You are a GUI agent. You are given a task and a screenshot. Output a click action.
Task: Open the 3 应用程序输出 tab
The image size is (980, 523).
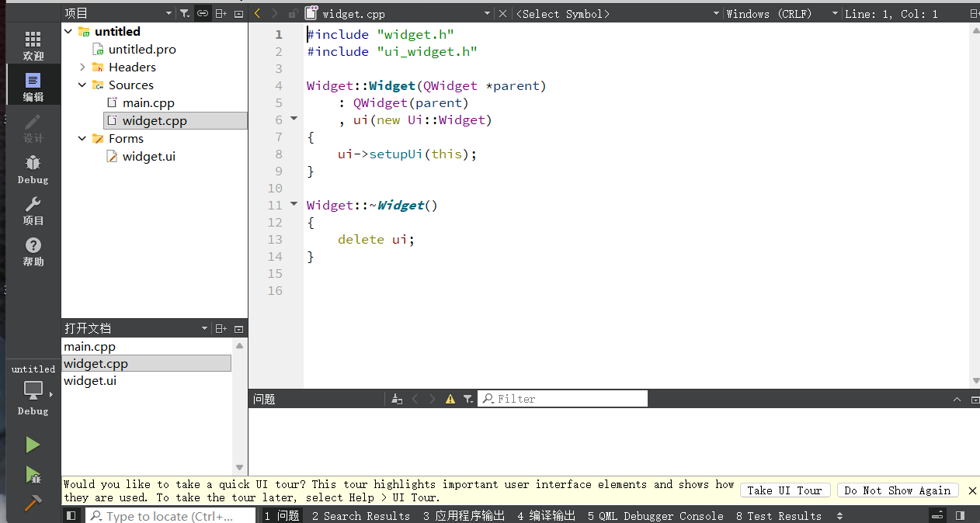tap(464, 515)
